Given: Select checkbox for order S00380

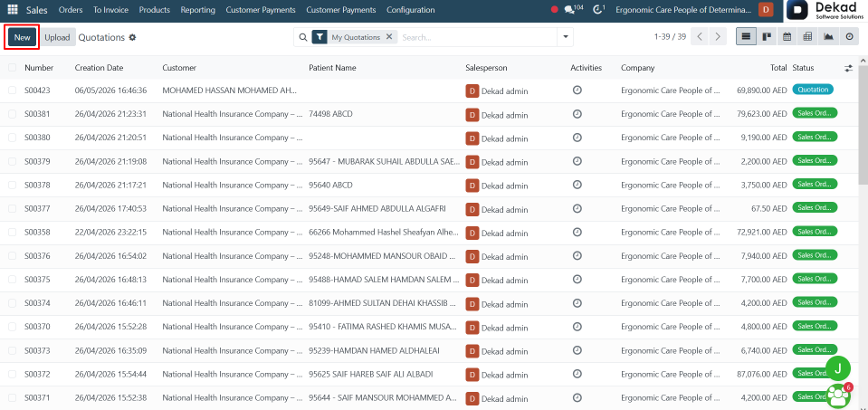Looking at the screenshot, I should (x=12, y=138).
